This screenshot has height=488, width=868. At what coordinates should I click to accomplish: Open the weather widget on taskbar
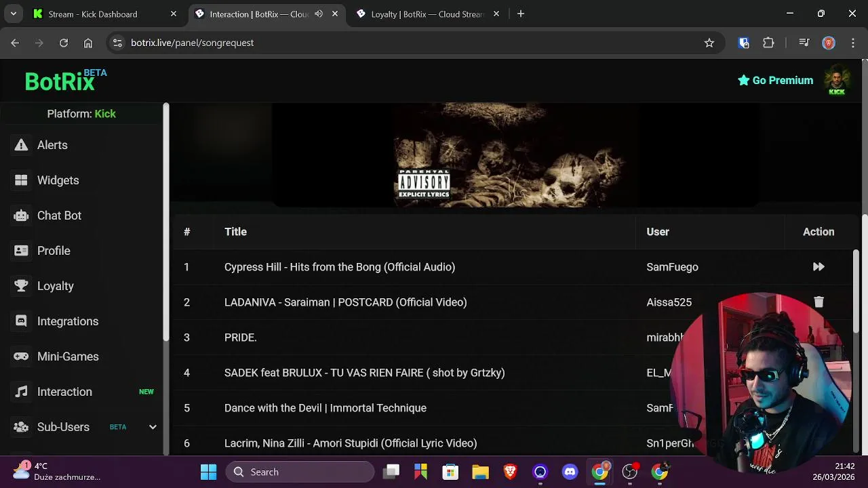tap(57, 471)
